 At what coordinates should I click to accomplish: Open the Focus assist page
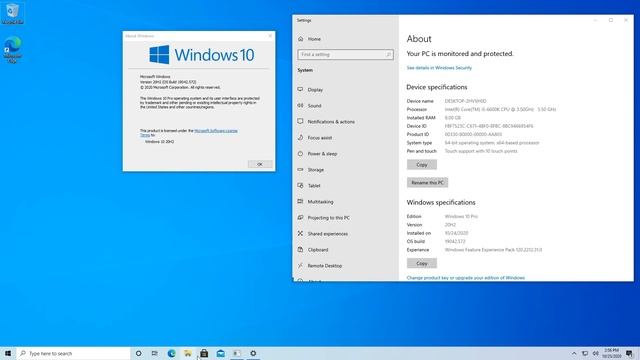pyautogui.click(x=320, y=138)
